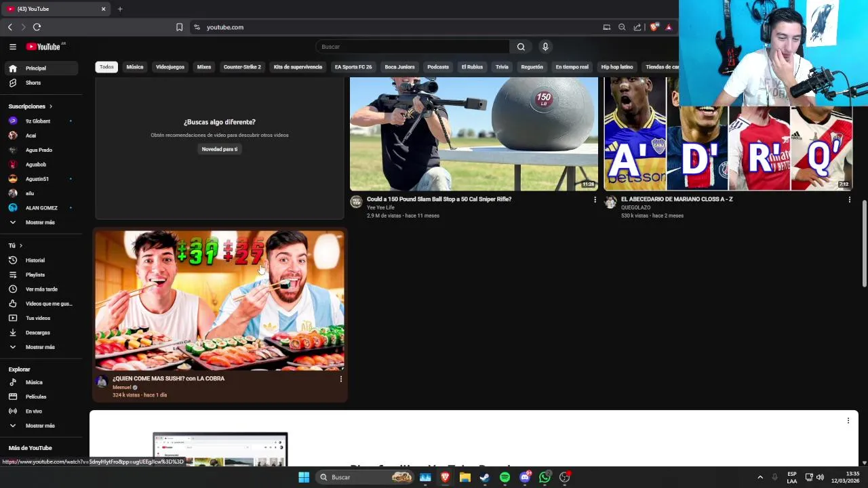Open site settings icon beside youtube.com
Screen dimensions: 868x488
coord(197,27)
